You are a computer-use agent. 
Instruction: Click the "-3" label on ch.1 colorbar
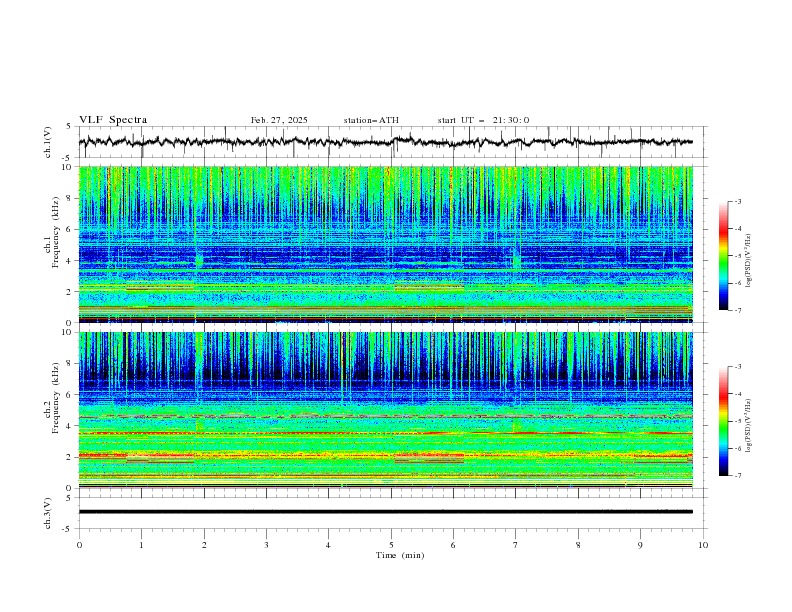pyautogui.click(x=738, y=201)
